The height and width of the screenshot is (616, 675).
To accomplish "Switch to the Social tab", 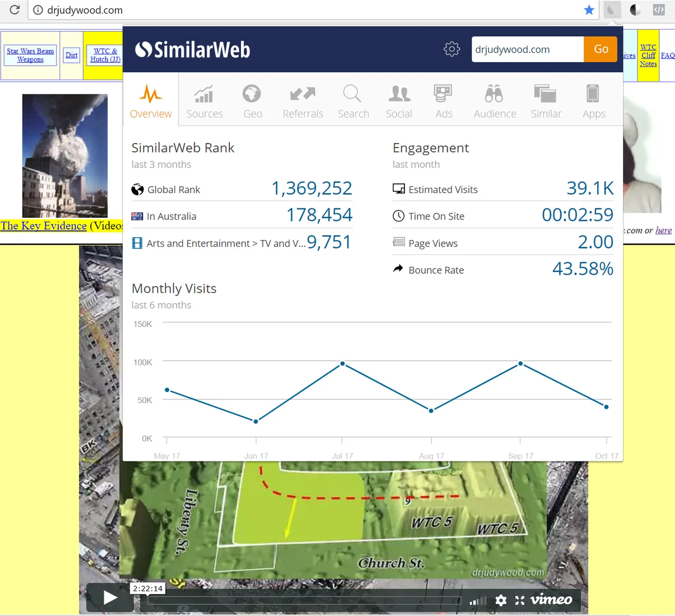I will click(x=399, y=100).
